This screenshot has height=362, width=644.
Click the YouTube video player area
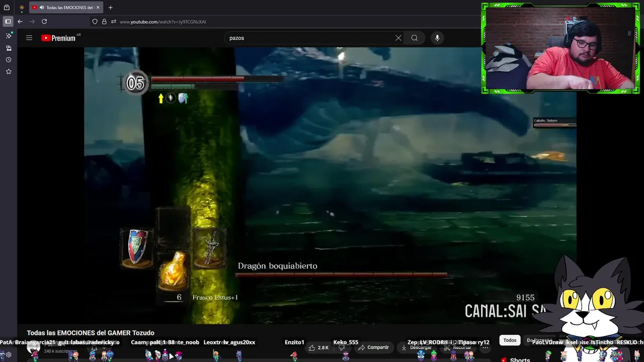click(x=330, y=186)
